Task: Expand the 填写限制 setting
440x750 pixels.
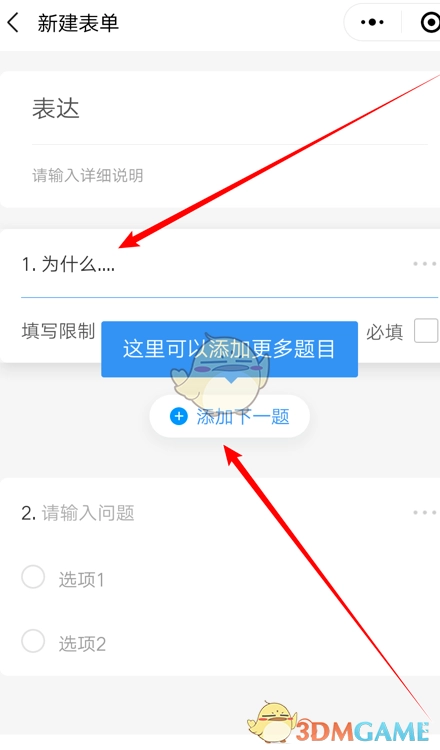Action: coord(58,331)
